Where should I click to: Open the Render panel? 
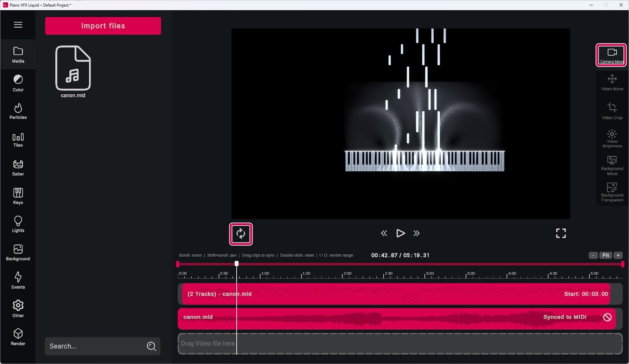pyautogui.click(x=18, y=337)
